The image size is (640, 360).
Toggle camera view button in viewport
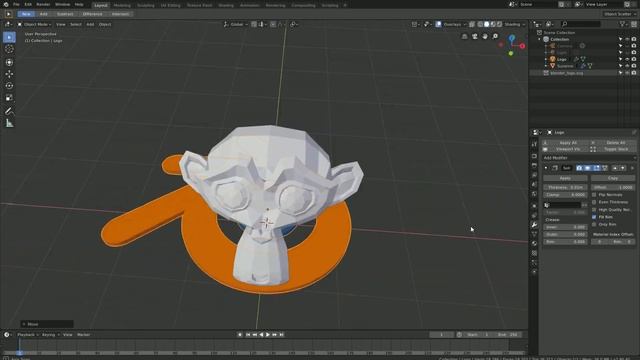point(475,36)
